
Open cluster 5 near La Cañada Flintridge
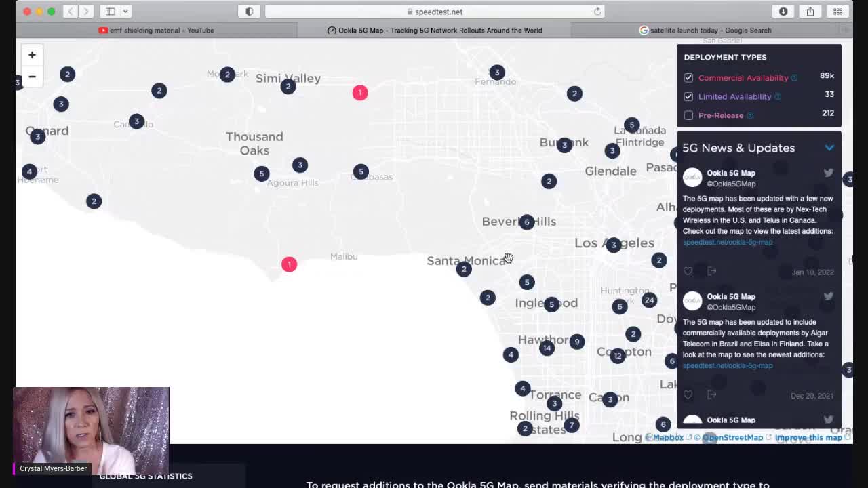click(631, 125)
